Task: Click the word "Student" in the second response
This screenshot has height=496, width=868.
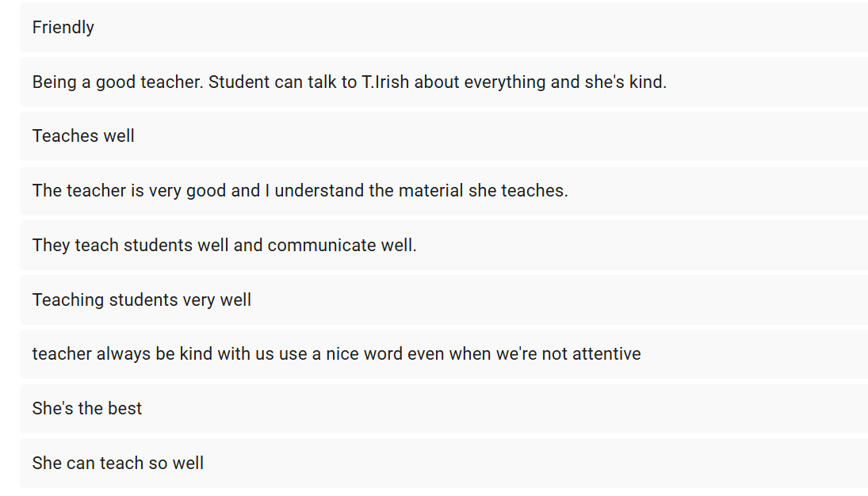Action: click(x=238, y=82)
